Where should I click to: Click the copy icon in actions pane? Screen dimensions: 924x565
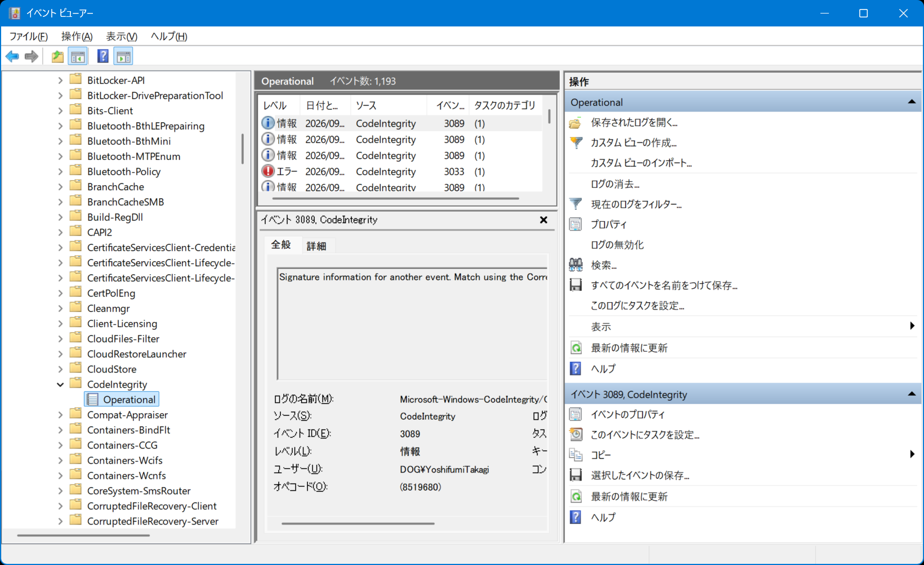click(x=575, y=455)
